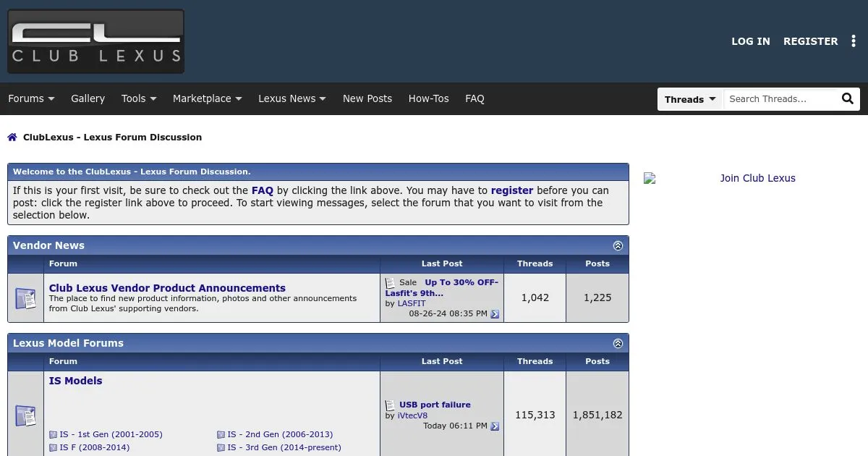Click the IS - 2nd Gen subforum icon
Image resolution: width=868 pixels, height=456 pixels.
click(x=221, y=435)
